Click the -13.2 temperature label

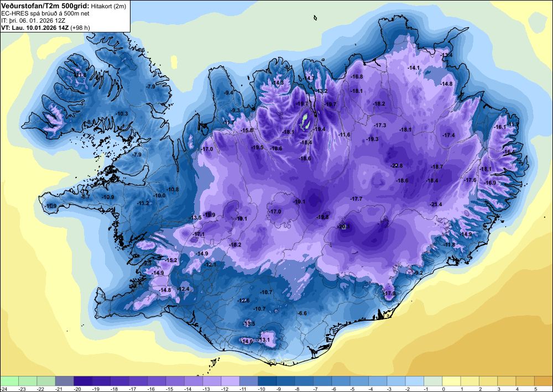321,91
